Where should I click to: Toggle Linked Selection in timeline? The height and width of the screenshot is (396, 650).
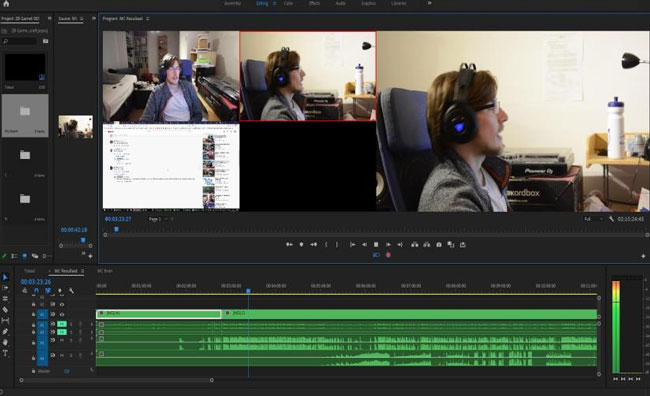[48, 291]
